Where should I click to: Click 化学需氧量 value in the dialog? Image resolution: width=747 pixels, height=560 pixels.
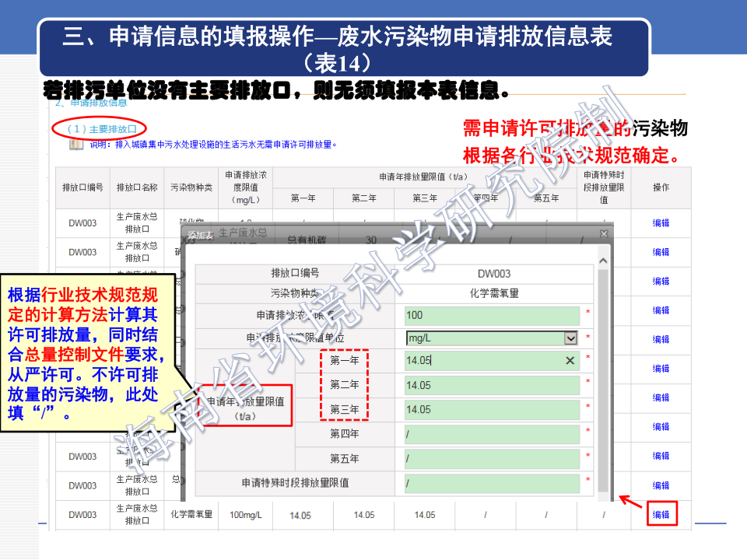[494, 293]
